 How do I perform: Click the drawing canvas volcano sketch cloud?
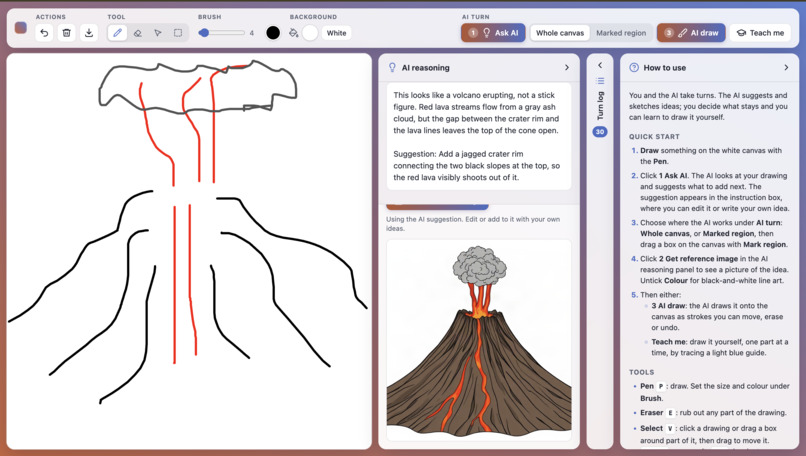tap(197, 86)
